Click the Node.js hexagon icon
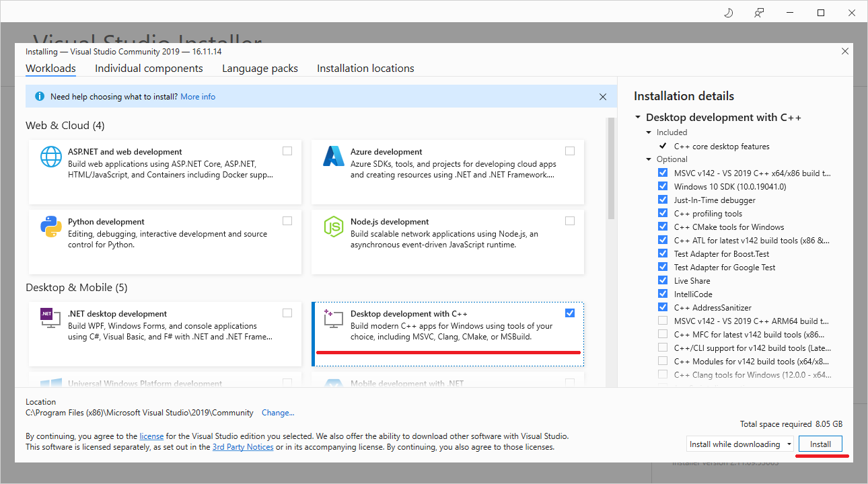 tap(334, 227)
